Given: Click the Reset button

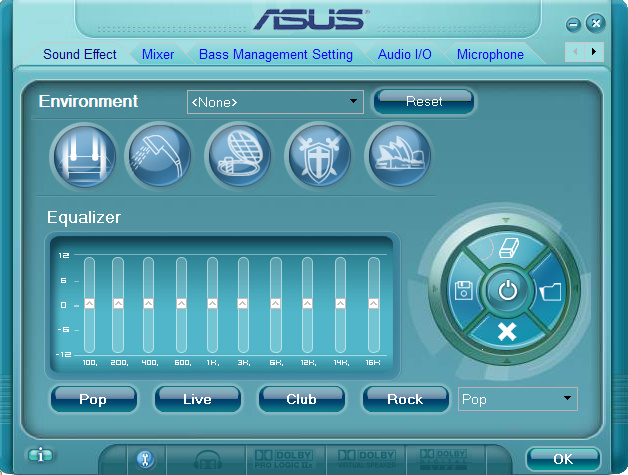Looking at the screenshot, I should [424, 101].
